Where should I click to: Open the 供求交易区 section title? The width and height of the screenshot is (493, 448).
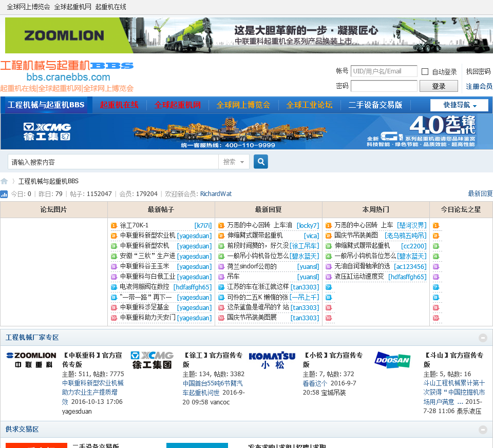[22, 430]
